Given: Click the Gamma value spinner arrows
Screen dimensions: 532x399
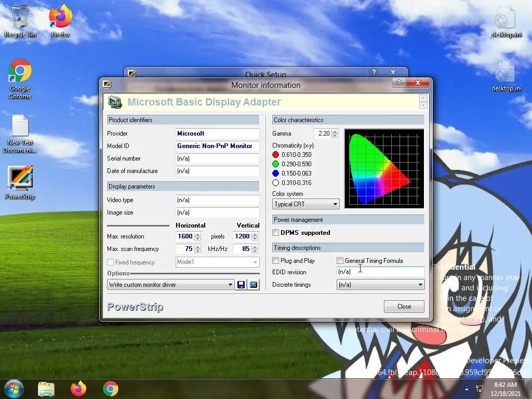Looking at the screenshot, I should [x=335, y=134].
